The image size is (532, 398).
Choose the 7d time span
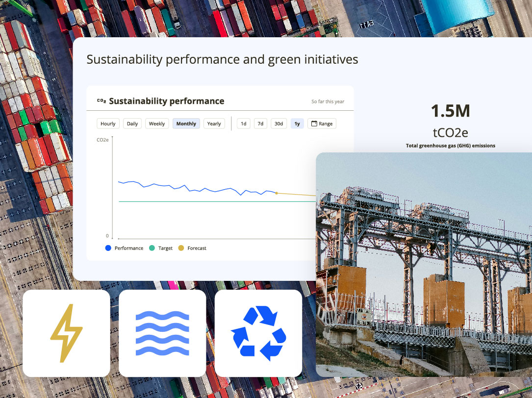click(x=260, y=124)
